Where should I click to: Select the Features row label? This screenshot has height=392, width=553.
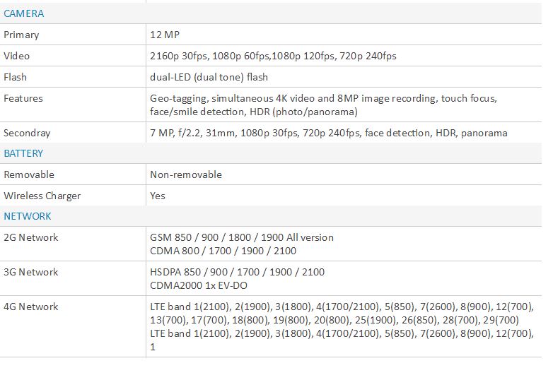(23, 98)
